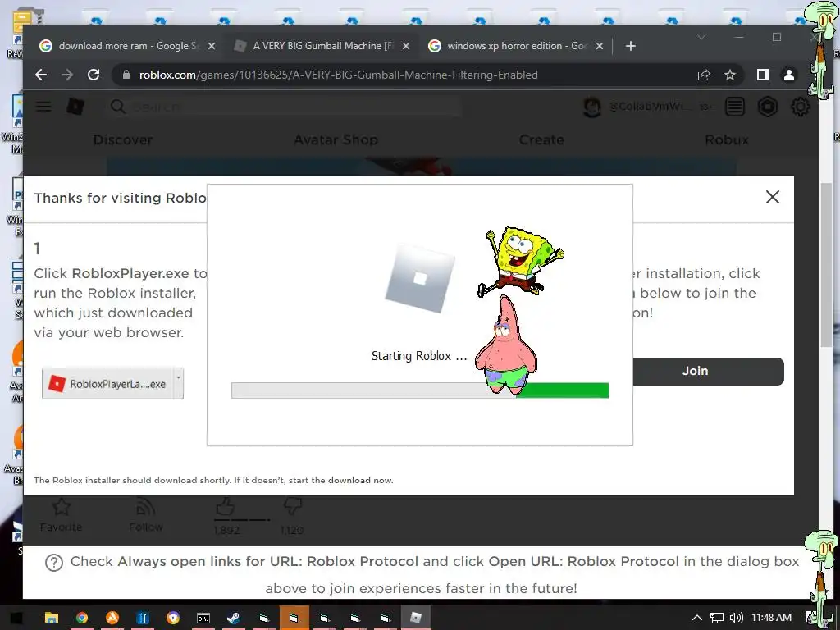
Task: Close the 'A VERY BIG Gumball Machine' tab
Action: point(406,46)
